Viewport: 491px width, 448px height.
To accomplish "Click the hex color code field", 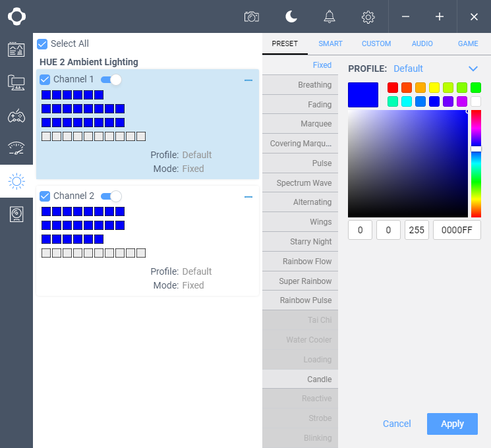I will (x=457, y=230).
